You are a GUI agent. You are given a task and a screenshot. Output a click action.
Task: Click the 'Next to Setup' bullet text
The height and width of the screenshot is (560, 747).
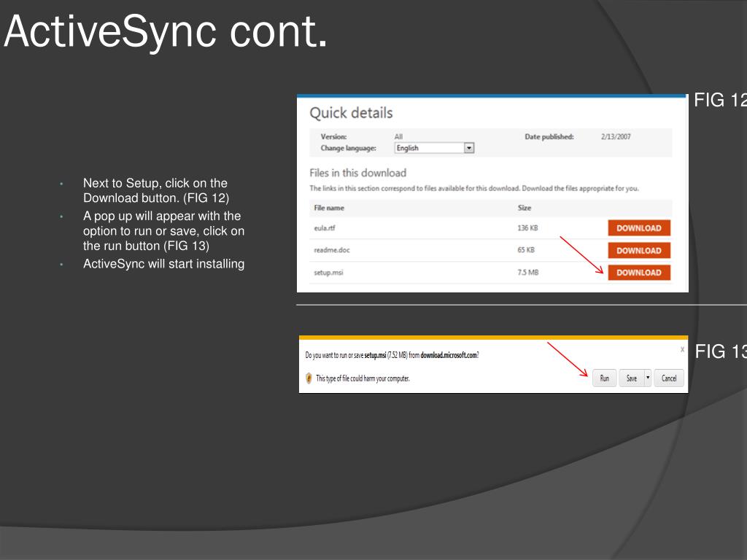(156, 190)
